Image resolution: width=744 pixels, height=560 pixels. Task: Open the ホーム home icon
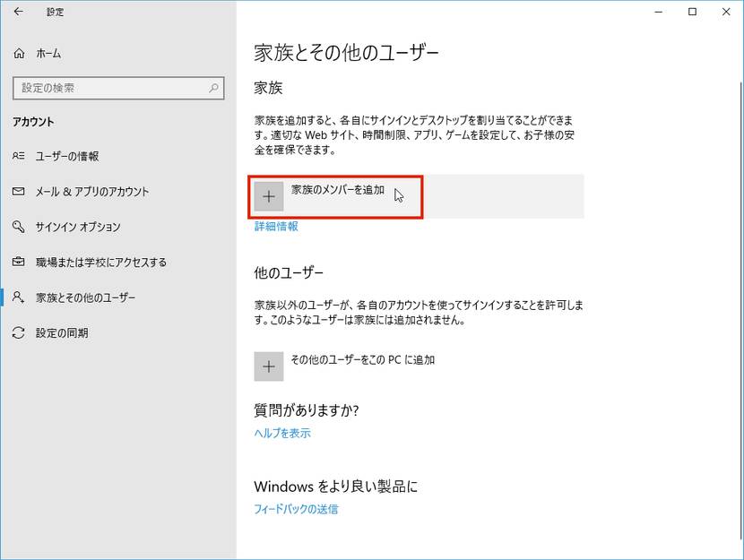pyautogui.click(x=19, y=53)
